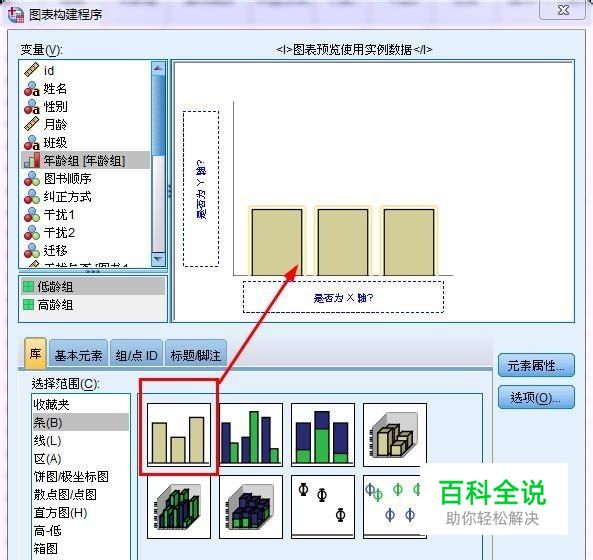Image resolution: width=593 pixels, height=560 pixels.
Task: Select the 干扰1 variable
Action: (x=85, y=215)
